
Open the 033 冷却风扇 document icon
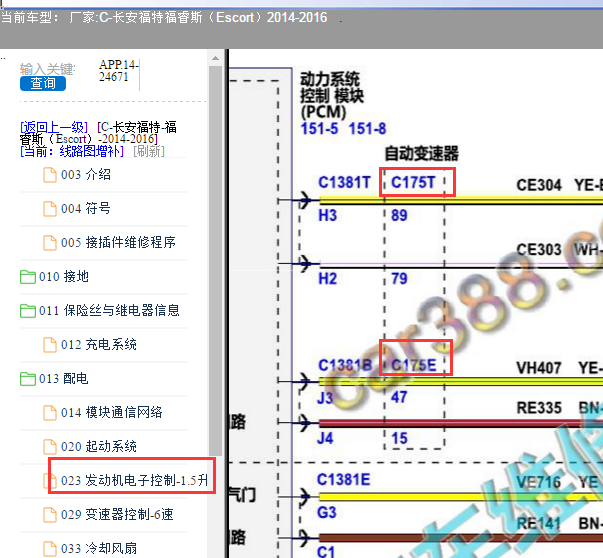point(50,548)
